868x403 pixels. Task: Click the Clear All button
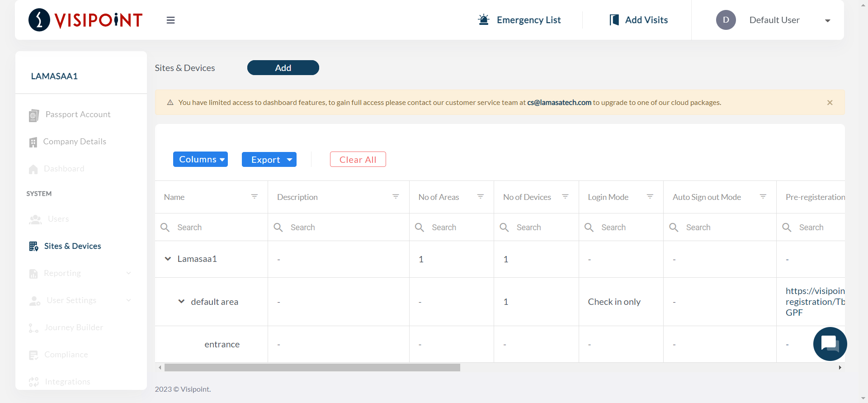pos(358,160)
